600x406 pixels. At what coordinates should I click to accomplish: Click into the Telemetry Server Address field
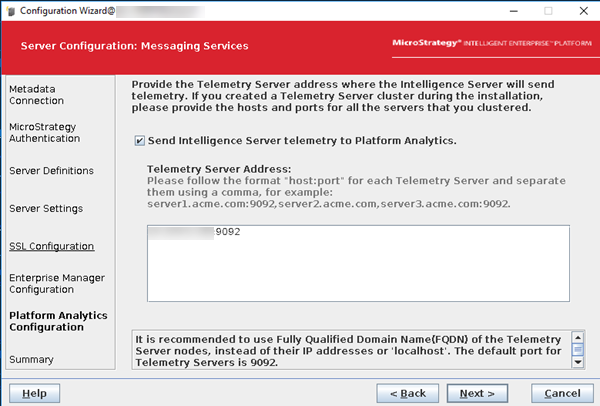[357, 268]
